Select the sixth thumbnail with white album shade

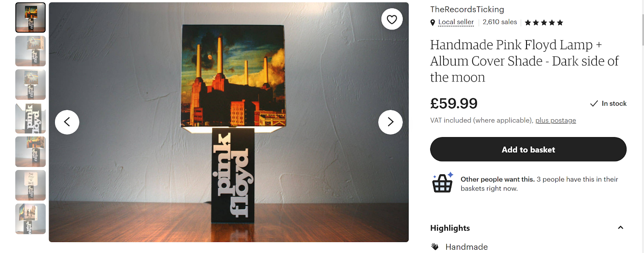[x=30, y=185]
